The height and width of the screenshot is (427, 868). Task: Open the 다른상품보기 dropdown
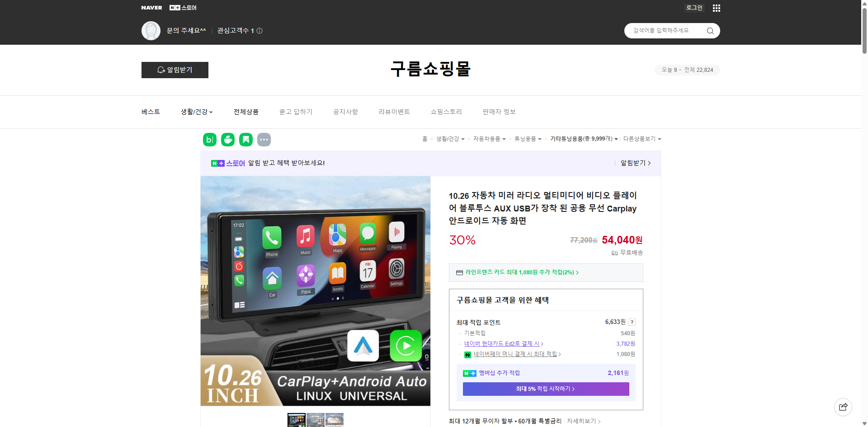(642, 139)
